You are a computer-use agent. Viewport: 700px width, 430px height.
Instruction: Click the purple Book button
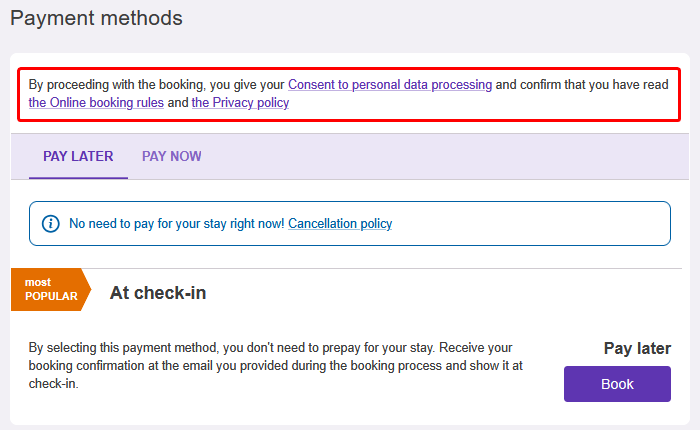(617, 384)
